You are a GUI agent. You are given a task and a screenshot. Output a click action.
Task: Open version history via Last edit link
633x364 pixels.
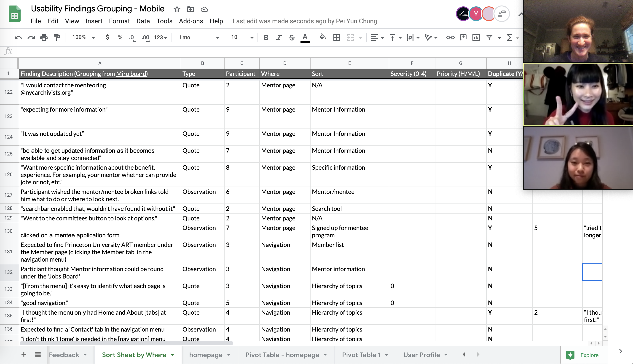(305, 21)
